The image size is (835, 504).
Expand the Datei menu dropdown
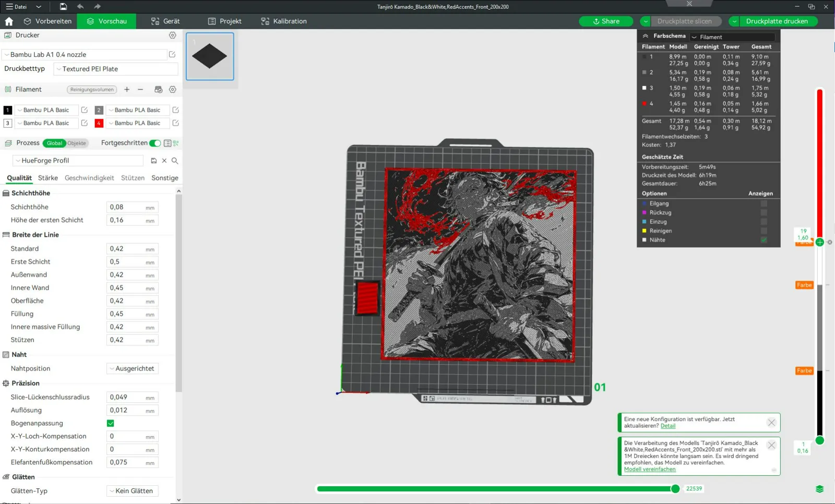coord(39,7)
